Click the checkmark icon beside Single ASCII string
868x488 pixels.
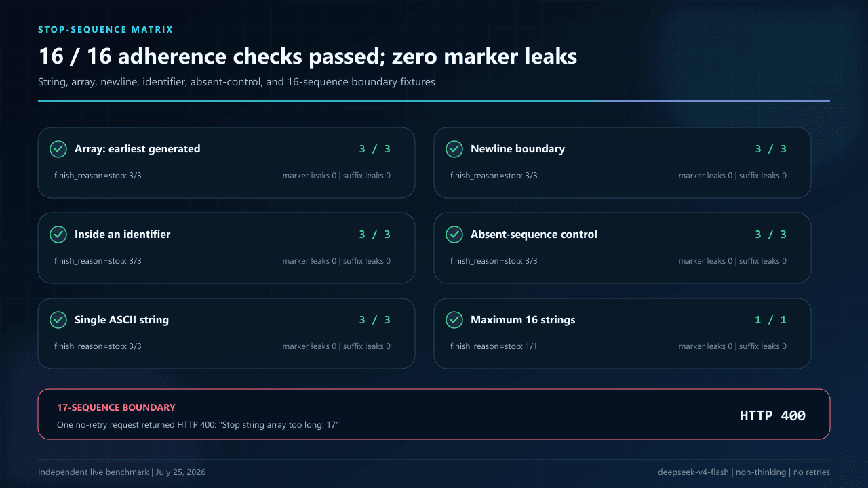click(x=58, y=320)
